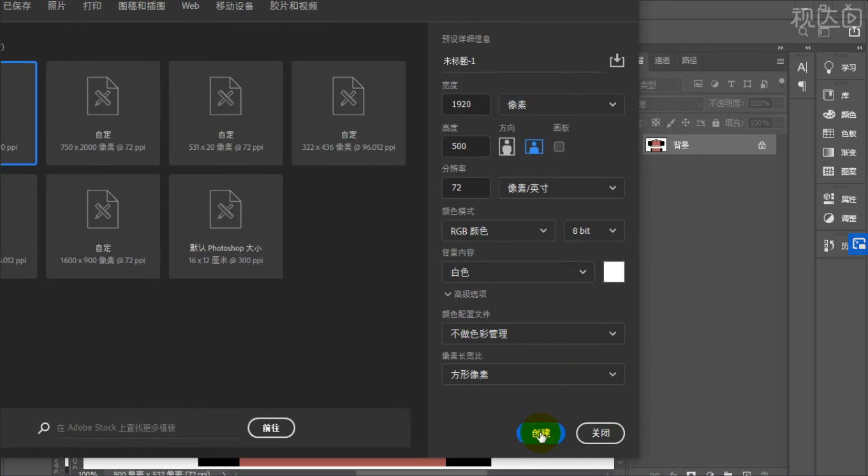Open the color mode dropdown (RGB 颜色)

(498, 231)
